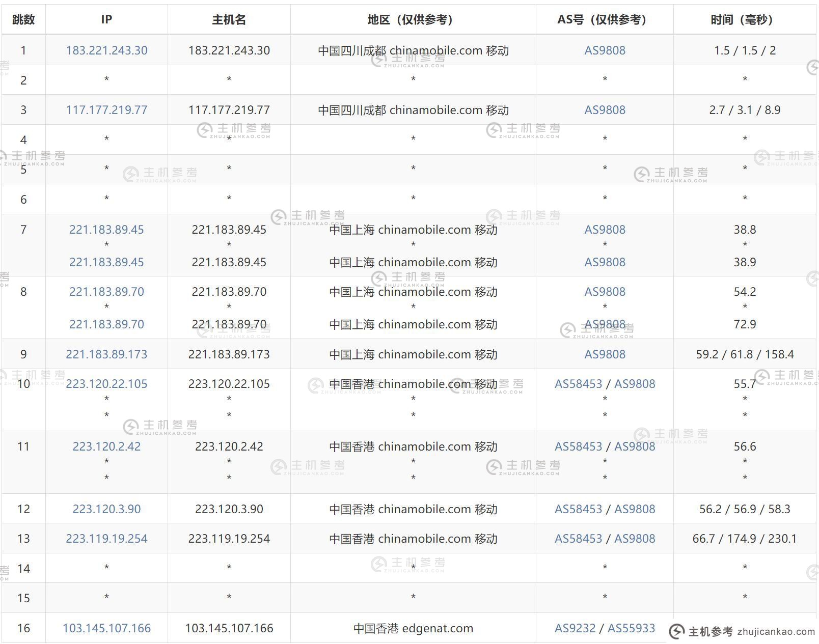Click time value 56.6 in hop 11
Viewport: 819px width, 644px height.
[x=745, y=446]
